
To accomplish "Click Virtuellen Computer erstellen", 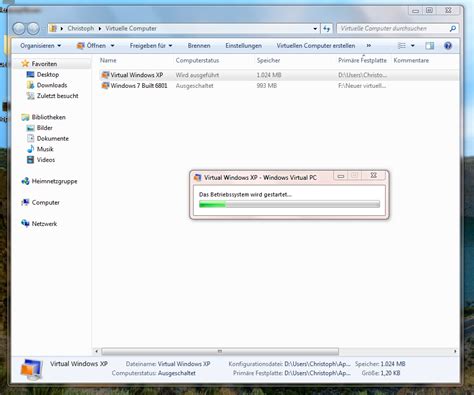I will click(316, 46).
